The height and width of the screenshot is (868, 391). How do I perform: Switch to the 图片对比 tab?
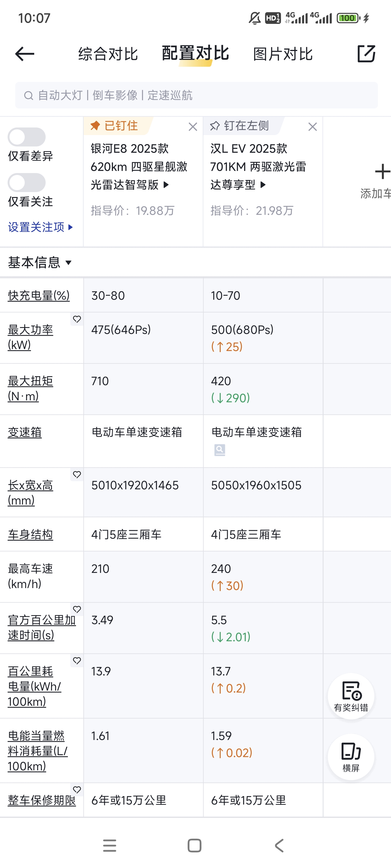(x=283, y=54)
